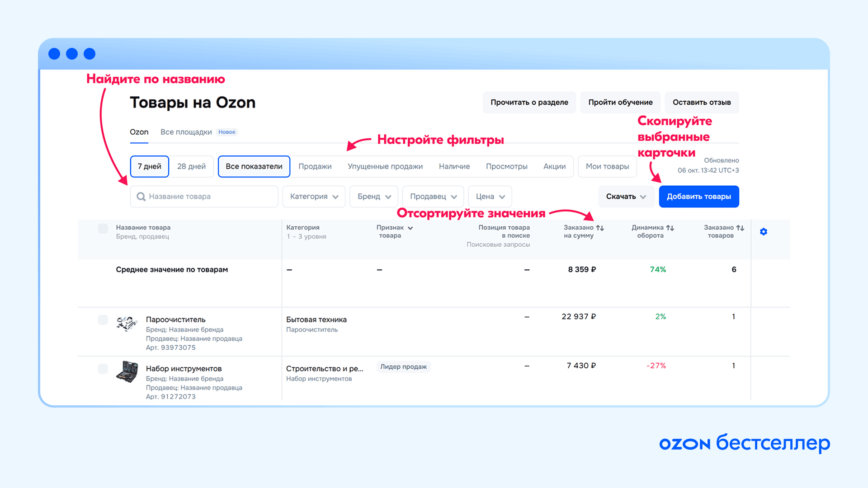Image resolution: width=868 pixels, height=488 pixels.
Task: Sort by Заказано товаров arrows
Action: pyautogui.click(x=740, y=228)
